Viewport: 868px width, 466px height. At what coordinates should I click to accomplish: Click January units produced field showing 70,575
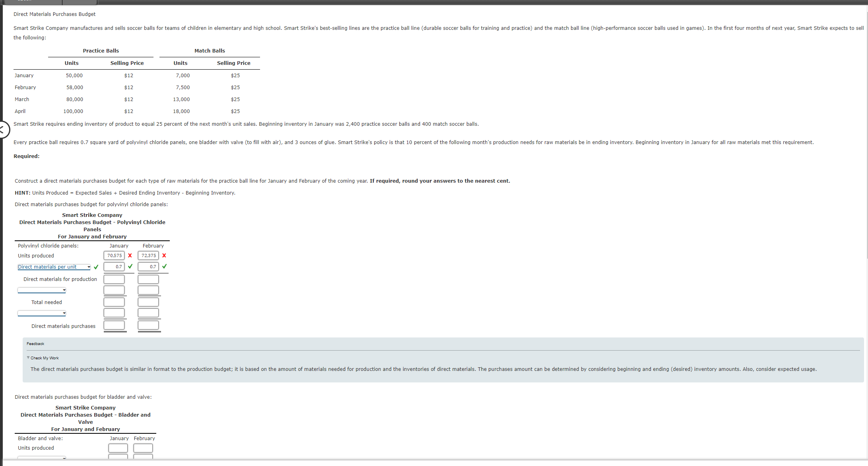coord(114,255)
